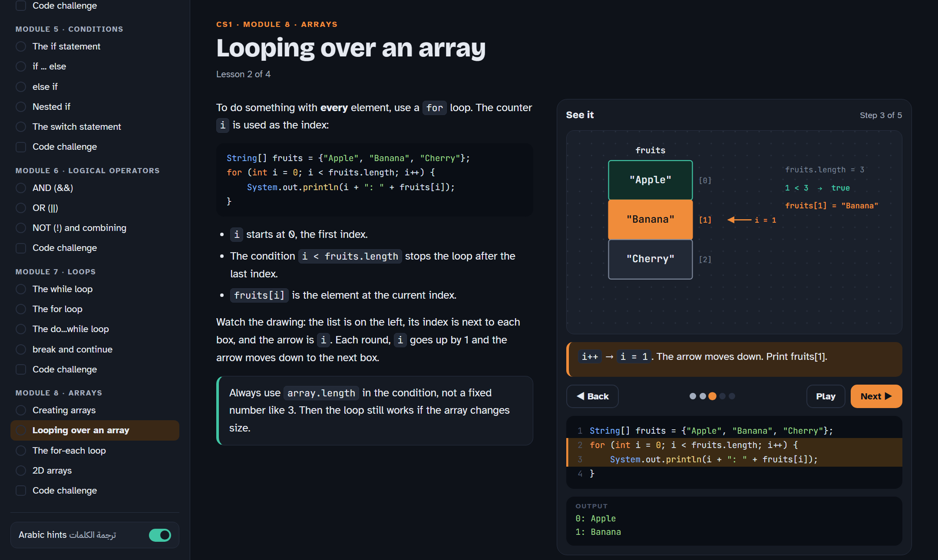Open 2D arrays lesson

click(95, 471)
